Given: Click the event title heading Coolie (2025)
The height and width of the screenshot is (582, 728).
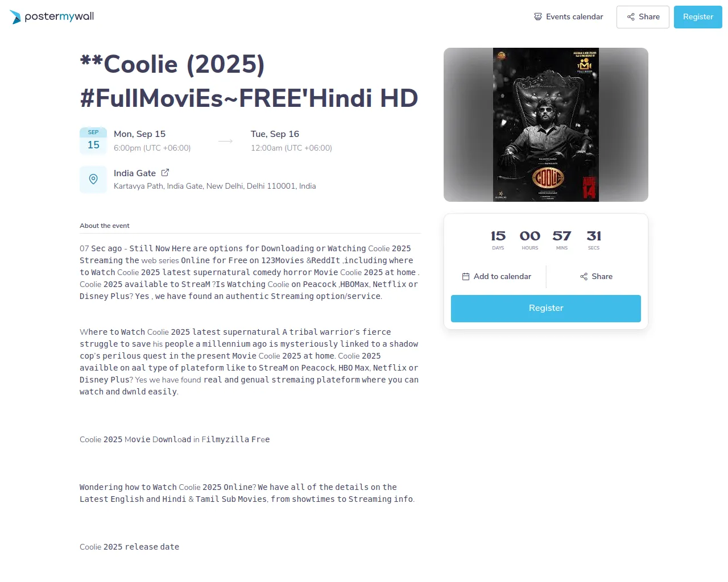Looking at the screenshot, I should pyautogui.click(x=249, y=81).
